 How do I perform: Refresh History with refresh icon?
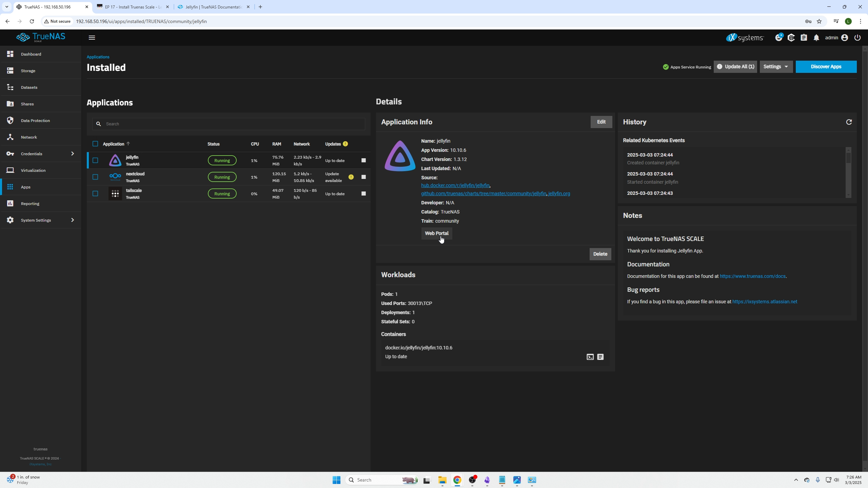point(849,122)
